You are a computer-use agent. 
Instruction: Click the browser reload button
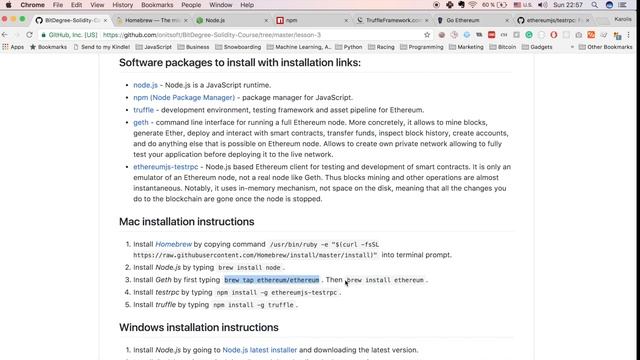point(29,35)
